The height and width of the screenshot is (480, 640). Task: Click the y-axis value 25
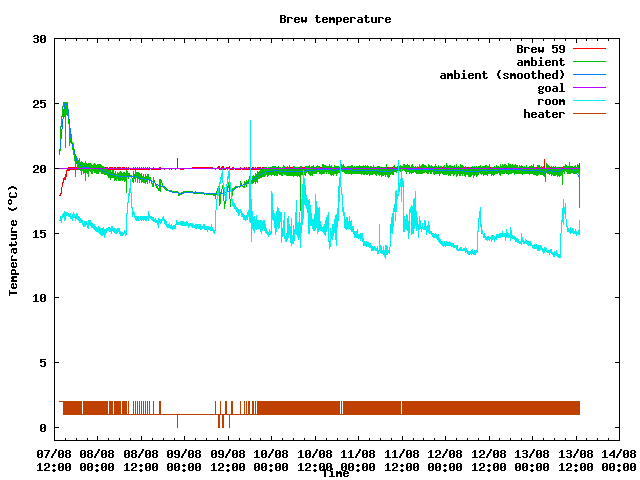pyautogui.click(x=40, y=104)
